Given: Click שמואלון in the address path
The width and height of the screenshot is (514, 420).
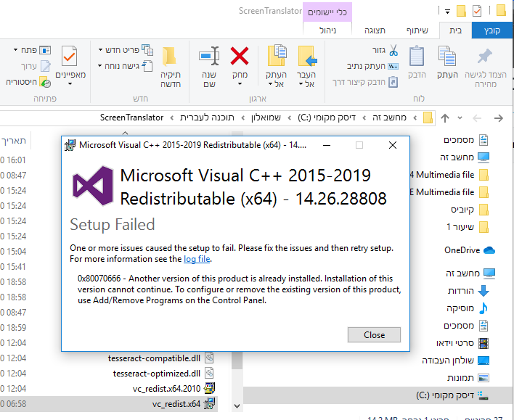Looking at the screenshot, I should [x=266, y=118].
